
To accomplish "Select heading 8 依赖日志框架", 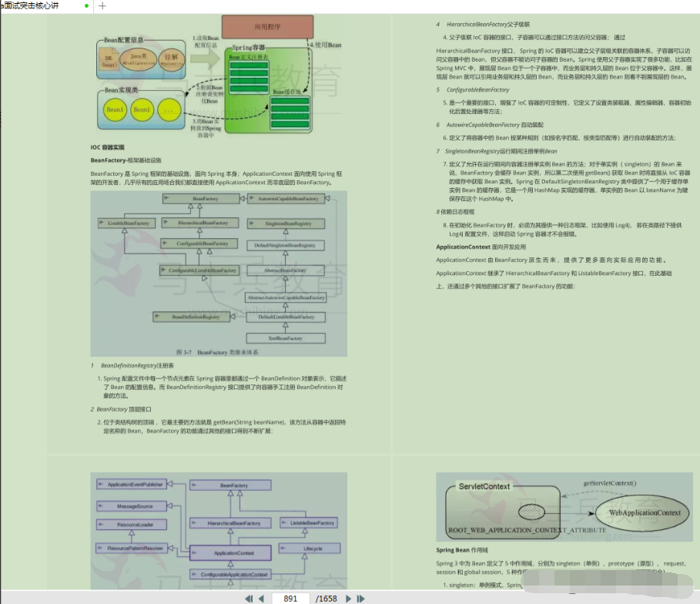I will click(455, 212).
